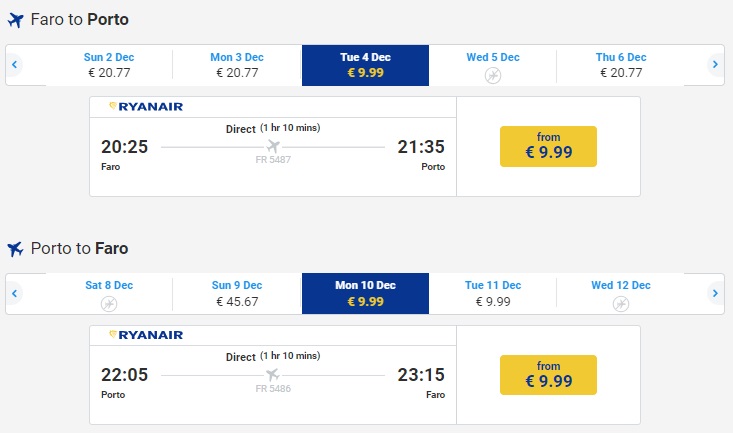Image resolution: width=733 pixels, height=433 pixels.
Task: Click the Ryanair logo on the Faro–Porto flight
Action: pos(151,106)
